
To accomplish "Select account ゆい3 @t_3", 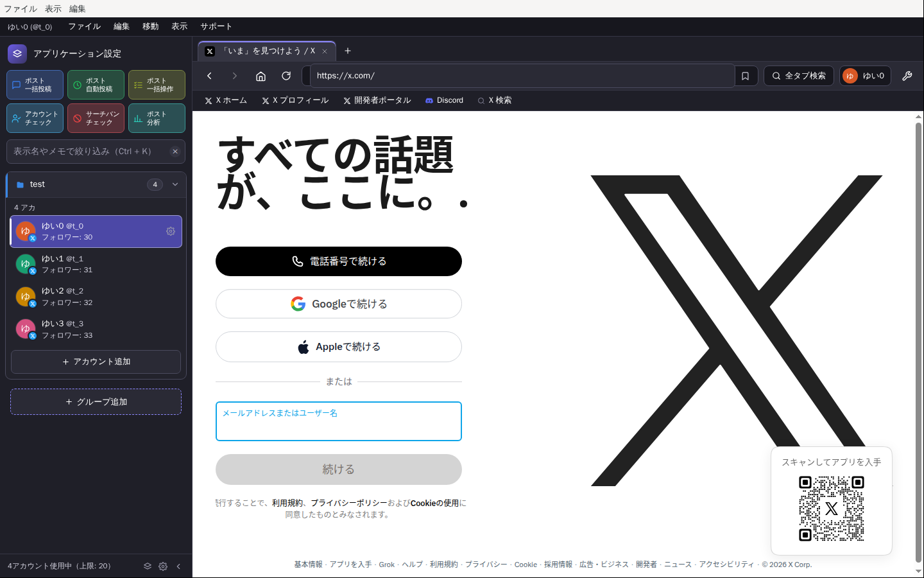I will [96, 329].
